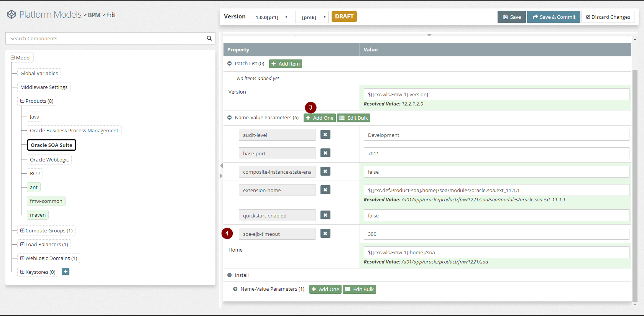Delete the soa-ejb-timeout parameter
Image resolution: width=644 pixels, height=316 pixels.
point(325,234)
